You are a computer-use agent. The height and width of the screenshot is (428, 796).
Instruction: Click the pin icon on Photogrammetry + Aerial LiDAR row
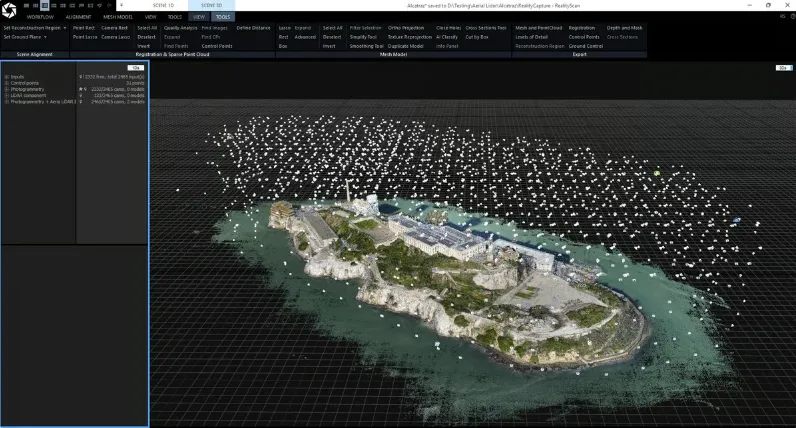(80, 102)
